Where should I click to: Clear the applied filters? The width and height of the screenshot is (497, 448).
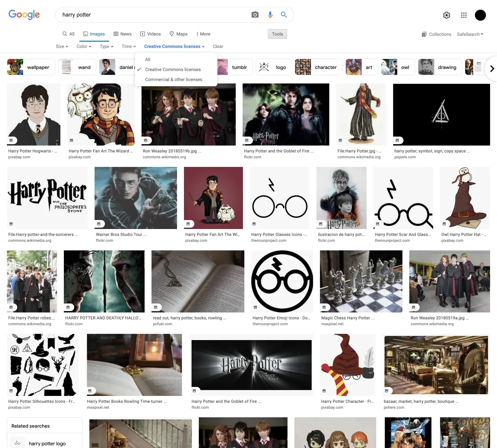(218, 46)
